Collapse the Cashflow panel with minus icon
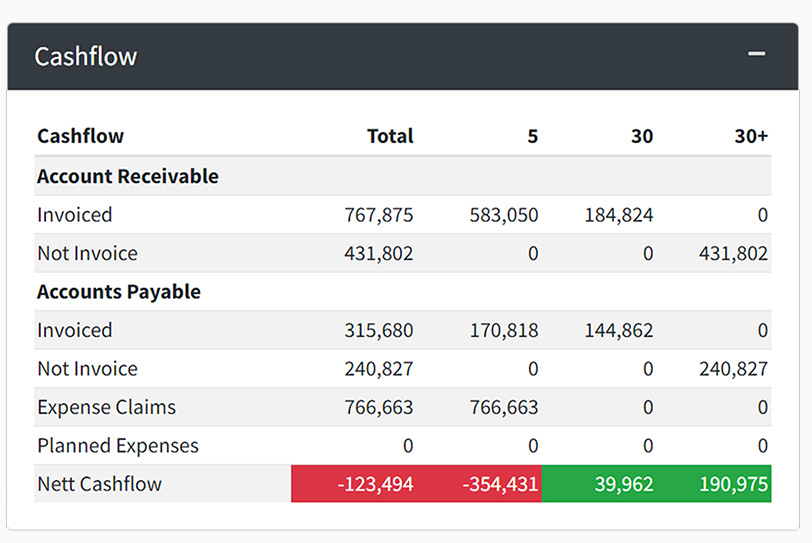 tap(757, 54)
